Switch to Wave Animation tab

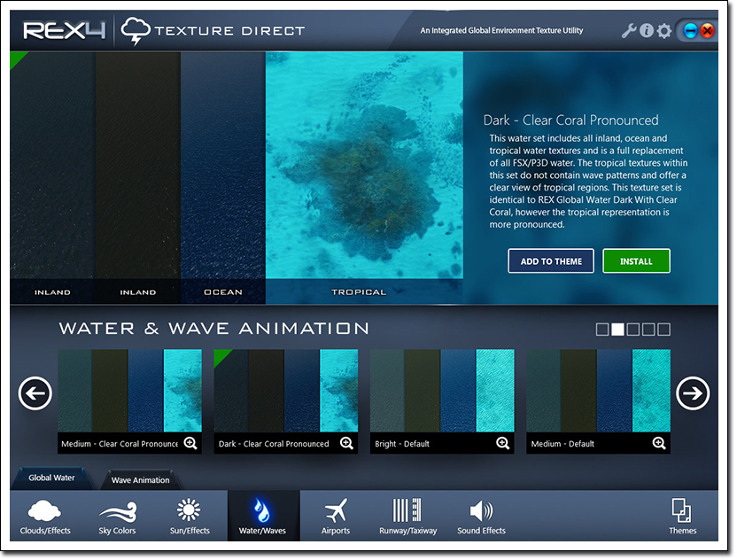point(140,480)
